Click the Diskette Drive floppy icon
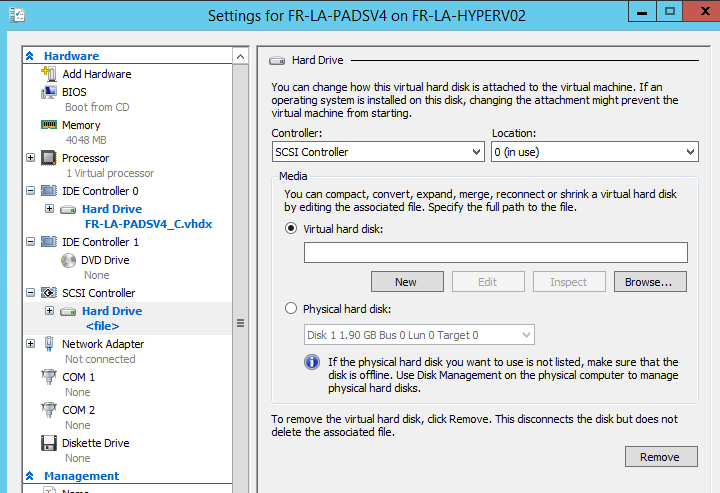Image resolution: width=720 pixels, height=493 pixels. pos(48,443)
